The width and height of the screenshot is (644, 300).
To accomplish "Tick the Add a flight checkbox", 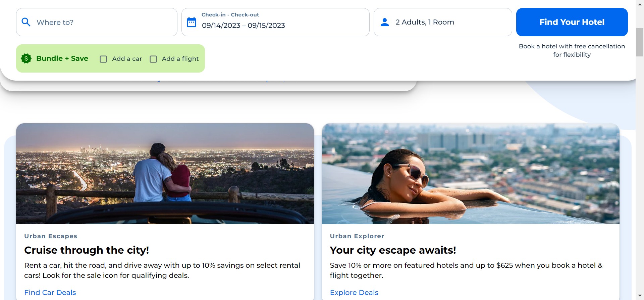I will [153, 59].
